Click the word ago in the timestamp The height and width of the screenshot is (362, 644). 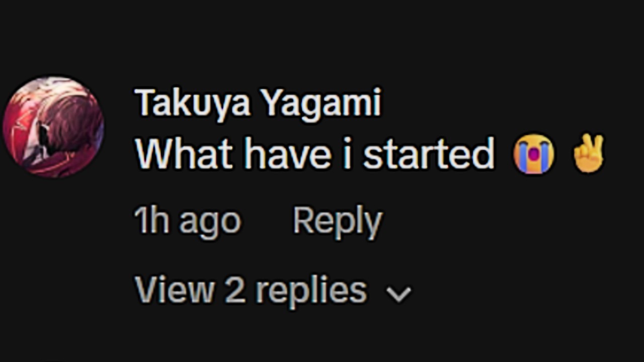pyautogui.click(x=210, y=222)
